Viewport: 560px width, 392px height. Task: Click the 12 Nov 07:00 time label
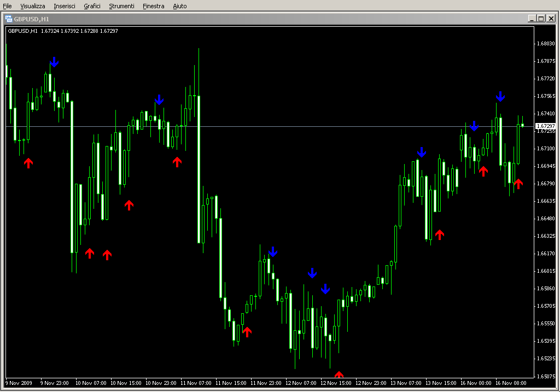[x=301, y=383]
